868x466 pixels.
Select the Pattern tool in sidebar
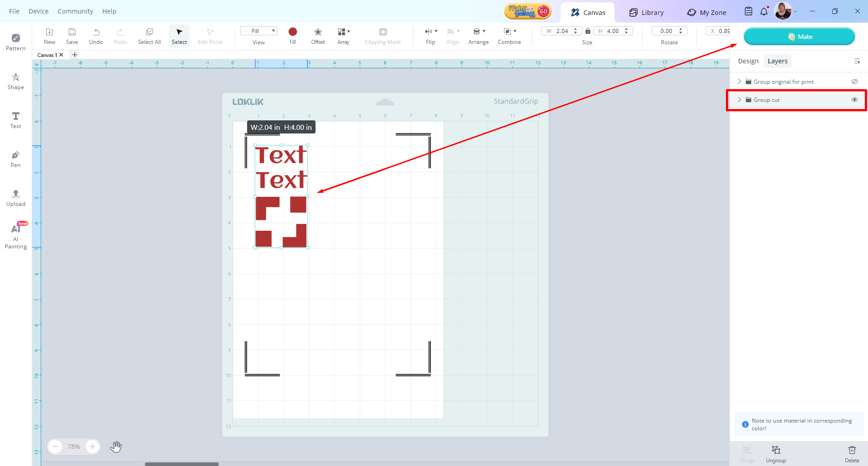point(15,42)
